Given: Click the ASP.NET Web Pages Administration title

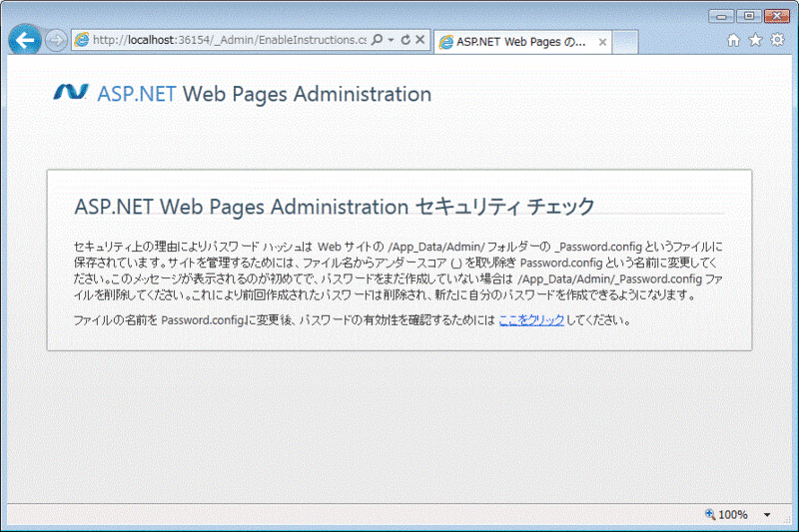Looking at the screenshot, I should (x=264, y=94).
